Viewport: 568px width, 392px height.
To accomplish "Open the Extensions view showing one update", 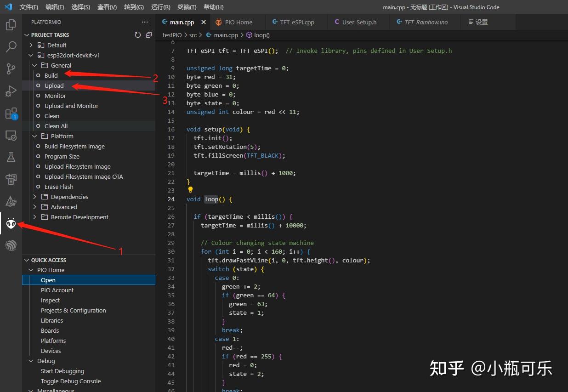I will pos(11,113).
